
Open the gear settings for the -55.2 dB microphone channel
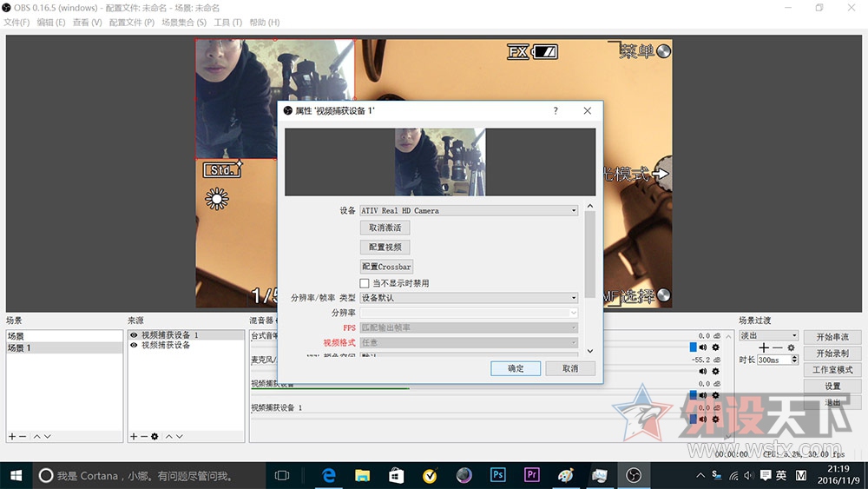click(x=716, y=371)
